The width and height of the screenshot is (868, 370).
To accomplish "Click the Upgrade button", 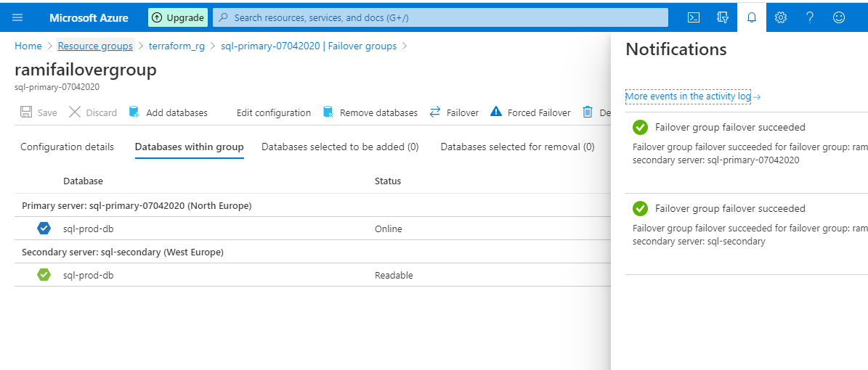I will (x=178, y=17).
